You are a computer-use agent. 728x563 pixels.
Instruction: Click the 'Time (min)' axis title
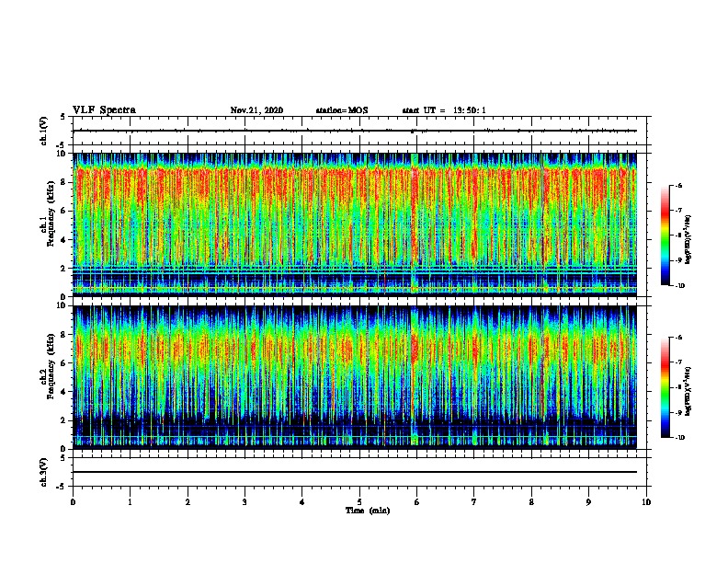tap(368, 511)
